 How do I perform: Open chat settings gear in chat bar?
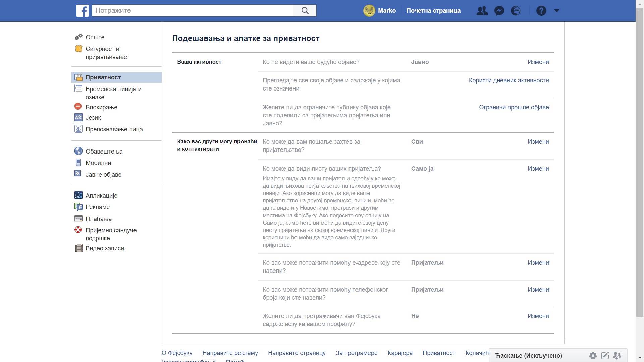593,356
